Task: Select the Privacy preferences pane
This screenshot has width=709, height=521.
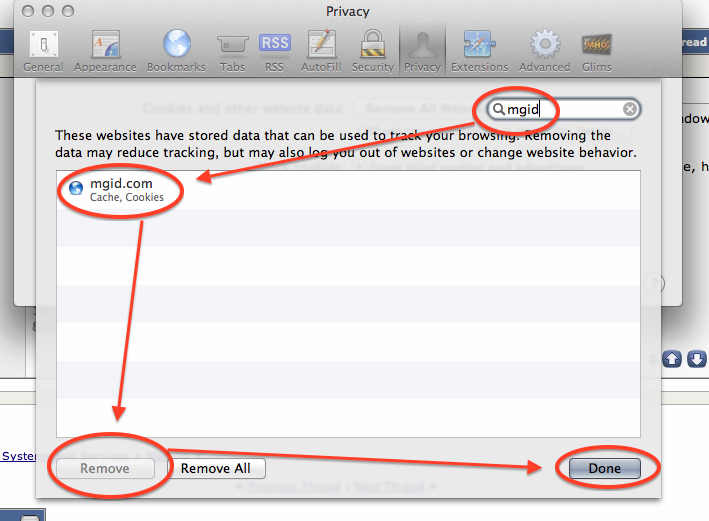Action: tap(422, 51)
